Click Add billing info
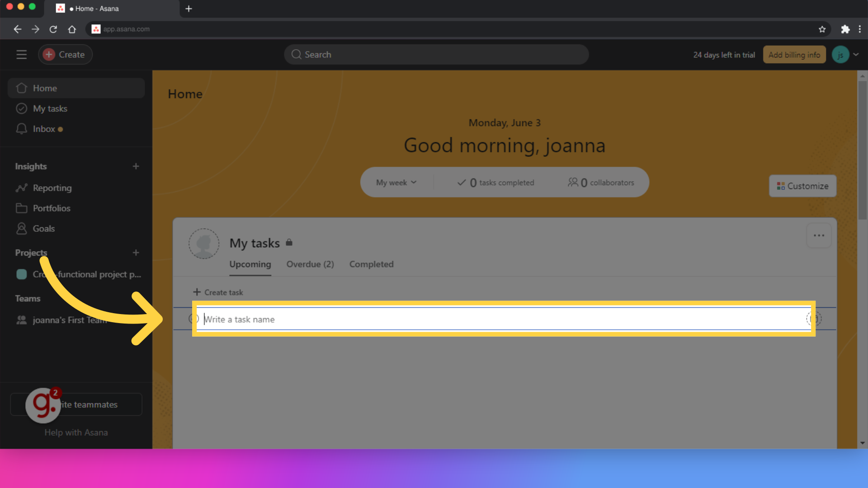 (x=794, y=55)
